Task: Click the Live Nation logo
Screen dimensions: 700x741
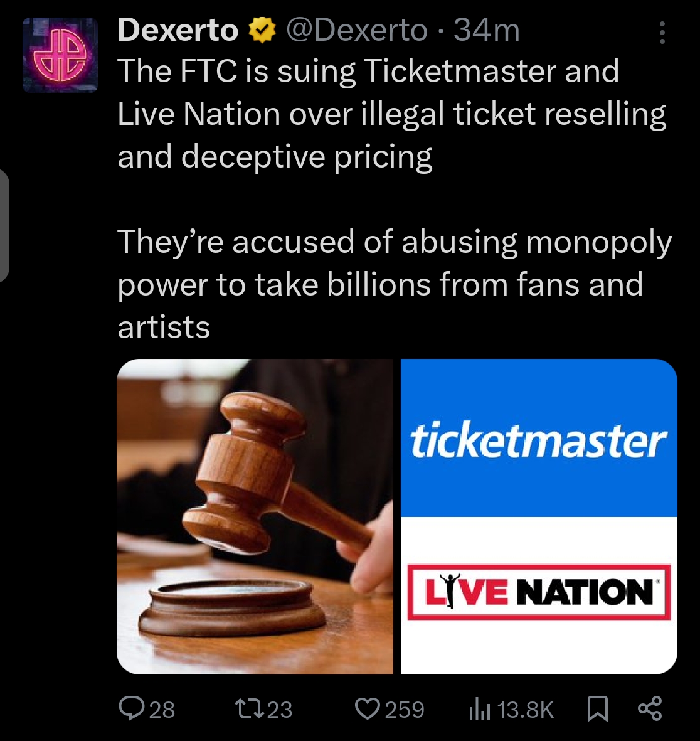Action: (539, 592)
